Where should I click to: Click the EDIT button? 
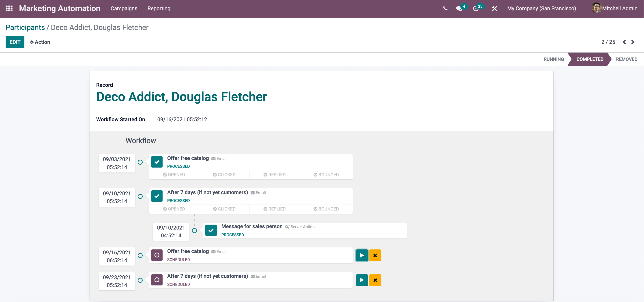[15, 42]
